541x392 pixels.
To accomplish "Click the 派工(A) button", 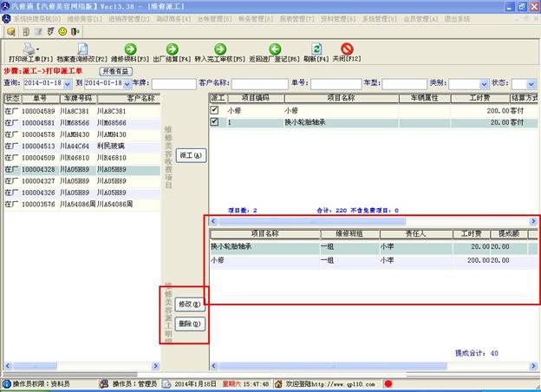I will point(190,154).
